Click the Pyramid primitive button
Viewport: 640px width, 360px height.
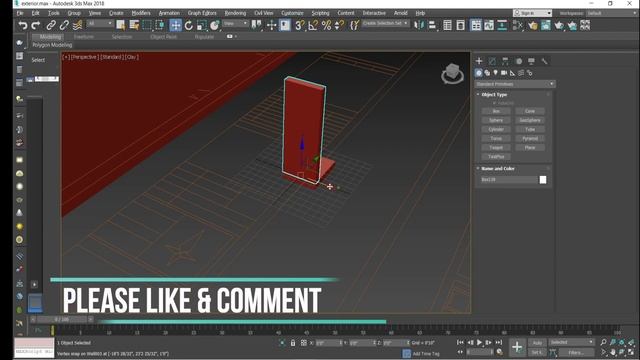(x=530, y=138)
